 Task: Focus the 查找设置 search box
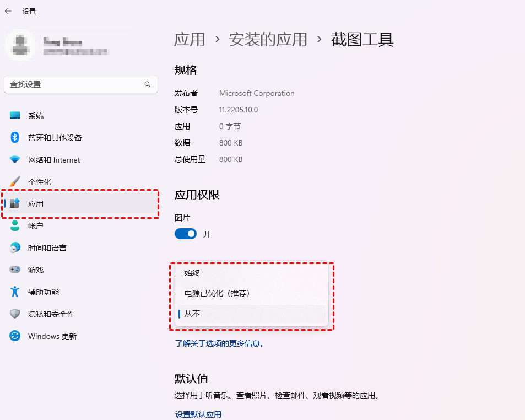tap(80, 84)
